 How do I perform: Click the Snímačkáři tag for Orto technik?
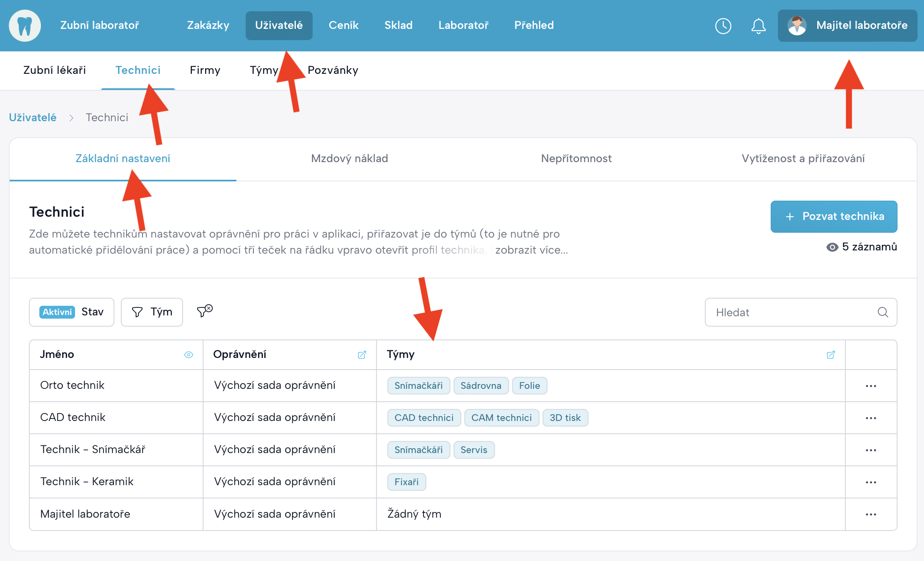pyautogui.click(x=418, y=386)
